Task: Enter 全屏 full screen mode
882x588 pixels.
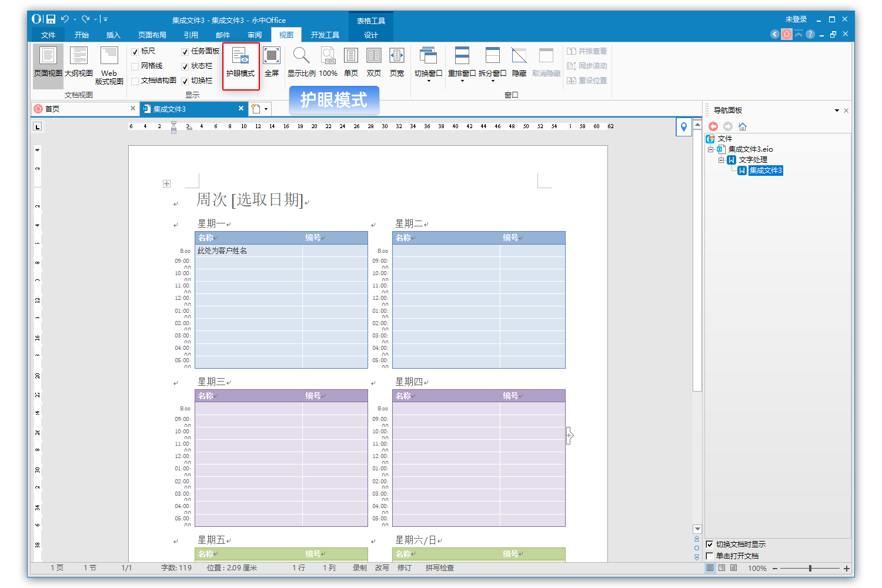Action: (272, 65)
